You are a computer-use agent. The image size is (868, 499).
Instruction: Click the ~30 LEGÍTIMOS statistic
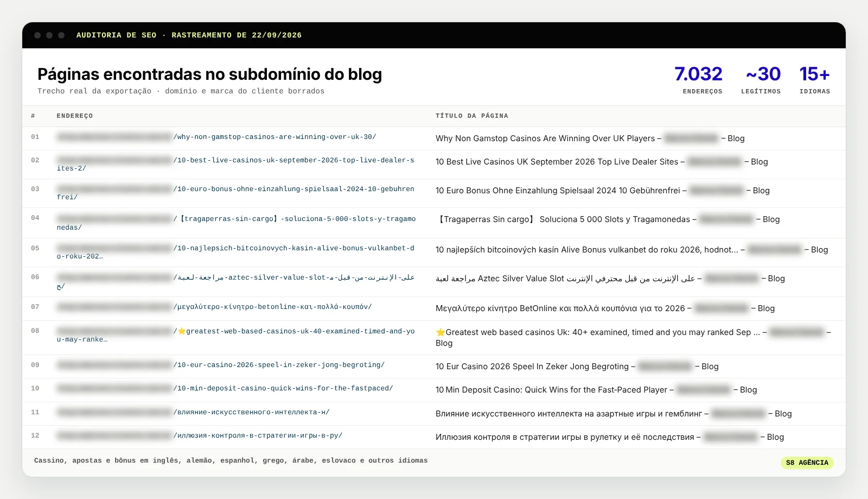pyautogui.click(x=761, y=80)
